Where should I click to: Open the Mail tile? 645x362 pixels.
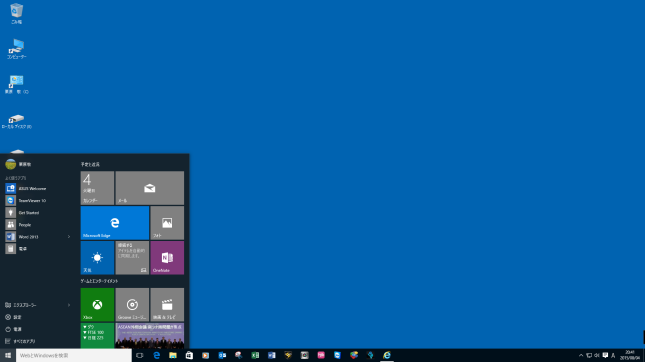click(150, 188)
